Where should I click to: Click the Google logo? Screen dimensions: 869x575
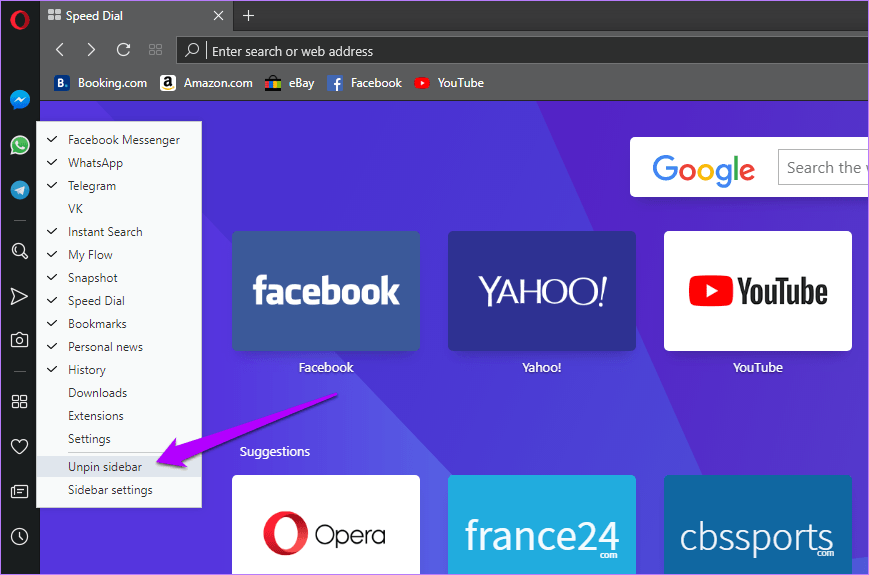tap(703, 169)
